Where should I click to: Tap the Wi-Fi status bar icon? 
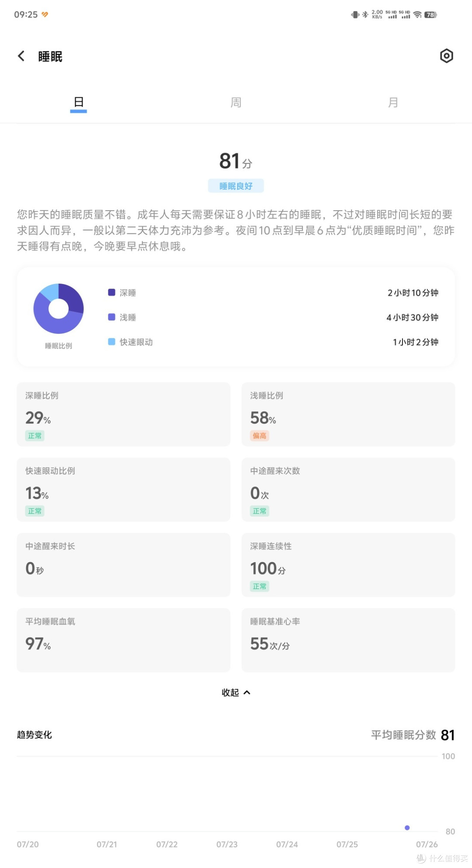tap(417, 15)
